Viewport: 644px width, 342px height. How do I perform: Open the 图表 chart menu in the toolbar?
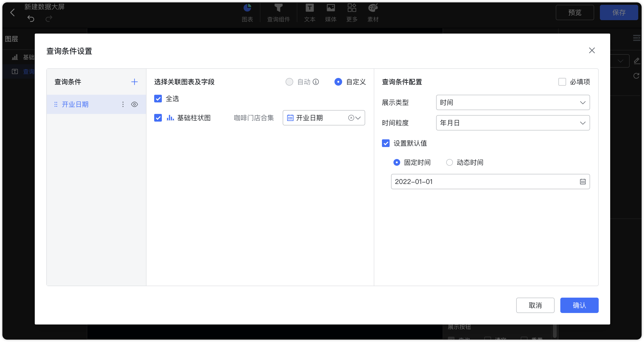click(247, 13)
